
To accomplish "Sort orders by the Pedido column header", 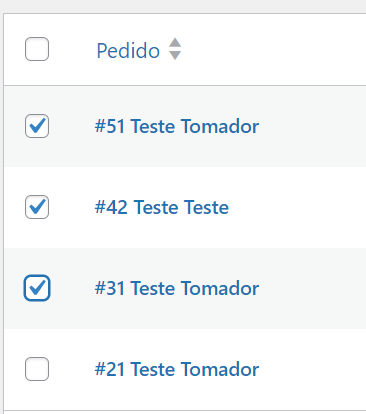I will pos(128,51).
